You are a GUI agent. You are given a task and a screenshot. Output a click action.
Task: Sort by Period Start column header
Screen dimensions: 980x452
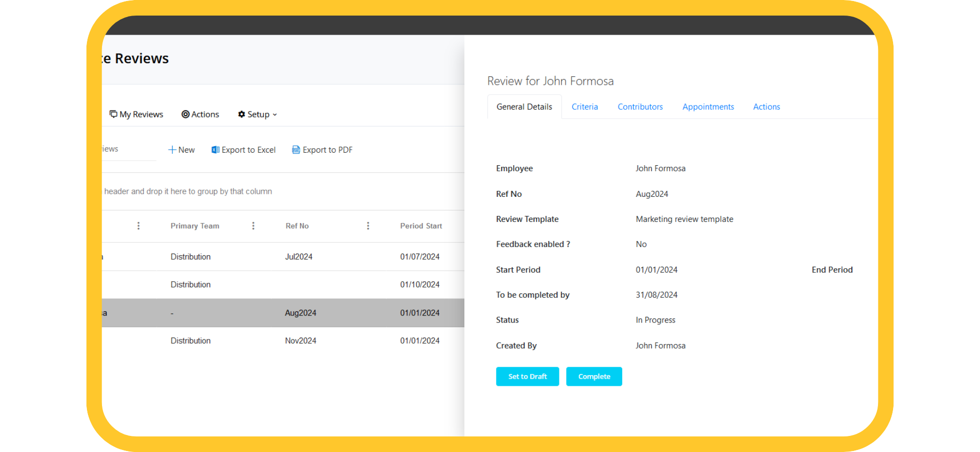coord(421,226)
